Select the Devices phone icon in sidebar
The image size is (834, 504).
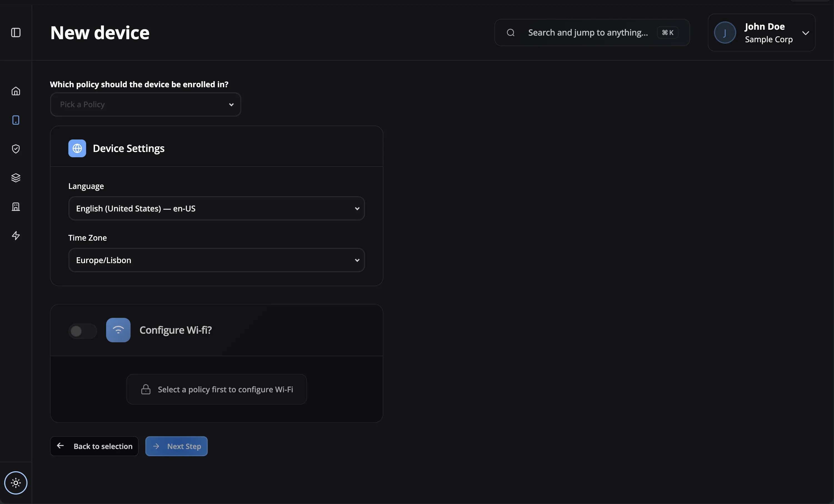tap(16, 120)
